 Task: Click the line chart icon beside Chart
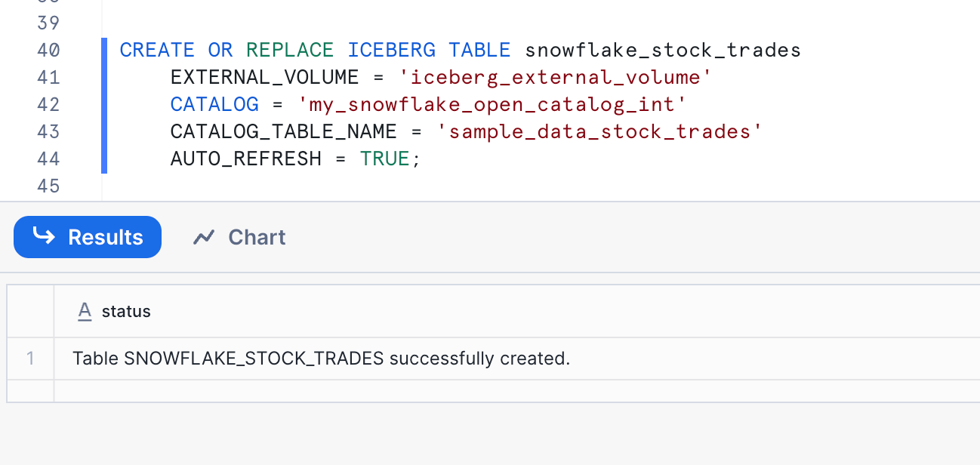(204, 238)
